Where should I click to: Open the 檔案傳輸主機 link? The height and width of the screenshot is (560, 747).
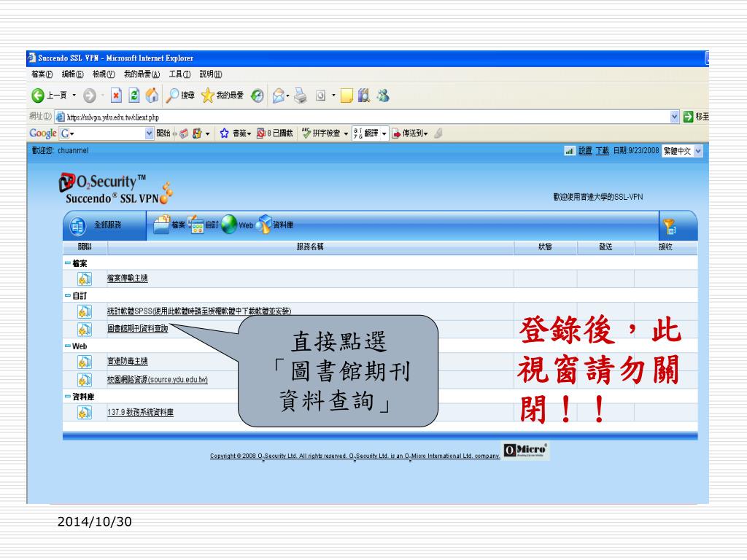(x=127, y=279)
